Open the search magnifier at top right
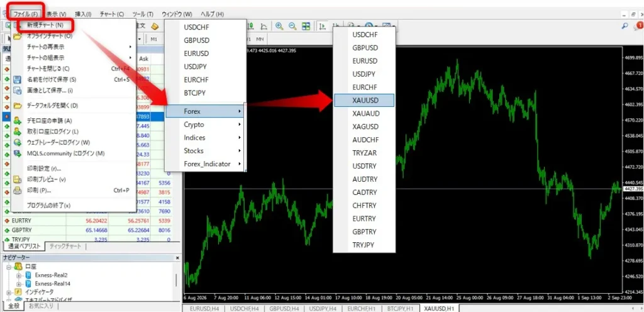 click(x=625, y=26)
